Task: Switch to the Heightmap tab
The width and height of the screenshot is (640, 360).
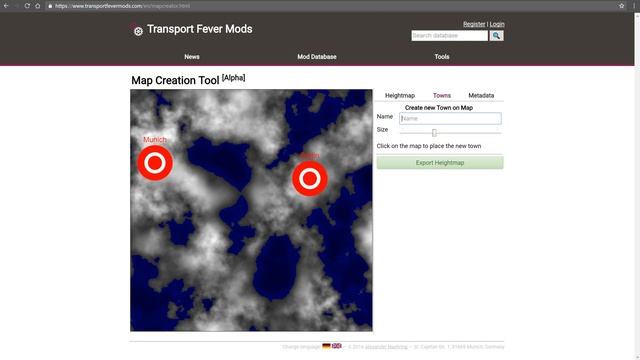Action: tap(400, 96)
